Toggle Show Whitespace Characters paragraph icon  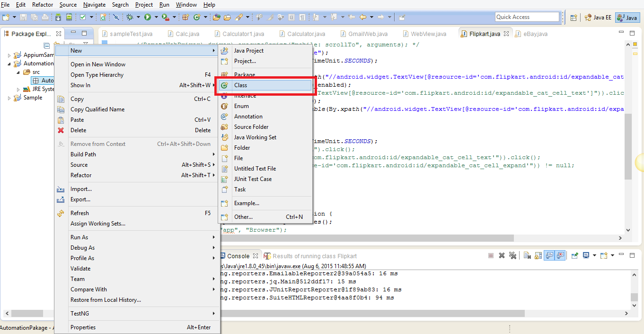tap(302, 17)
